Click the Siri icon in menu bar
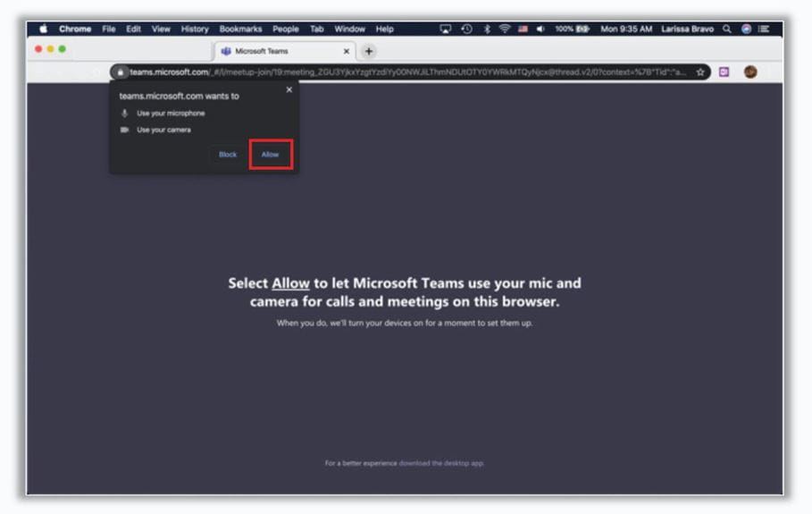The width and height of the screenshot is (812, 514). tap(746, 29)
